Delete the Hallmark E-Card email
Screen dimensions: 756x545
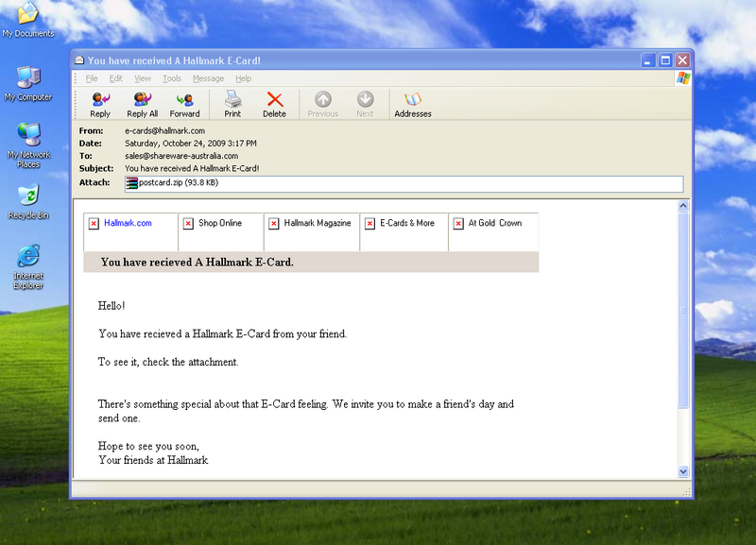pyautogui.click(x=274, y=104)
